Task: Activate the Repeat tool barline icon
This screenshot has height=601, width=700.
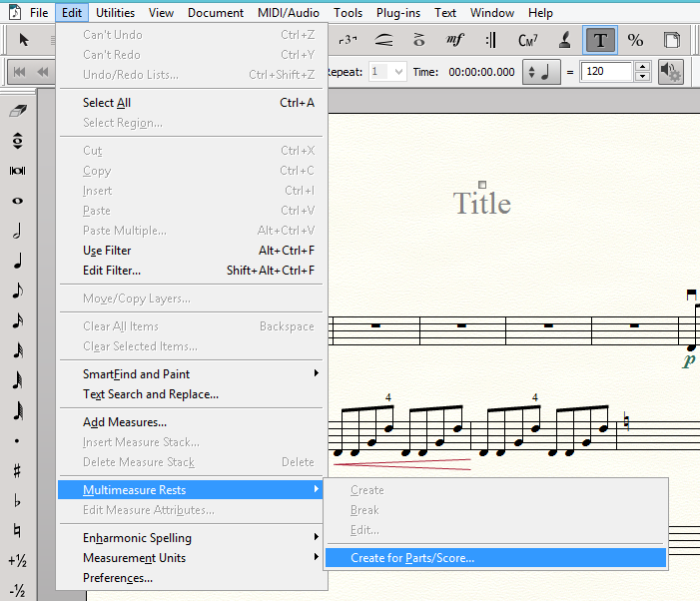Action: point(491,40)
